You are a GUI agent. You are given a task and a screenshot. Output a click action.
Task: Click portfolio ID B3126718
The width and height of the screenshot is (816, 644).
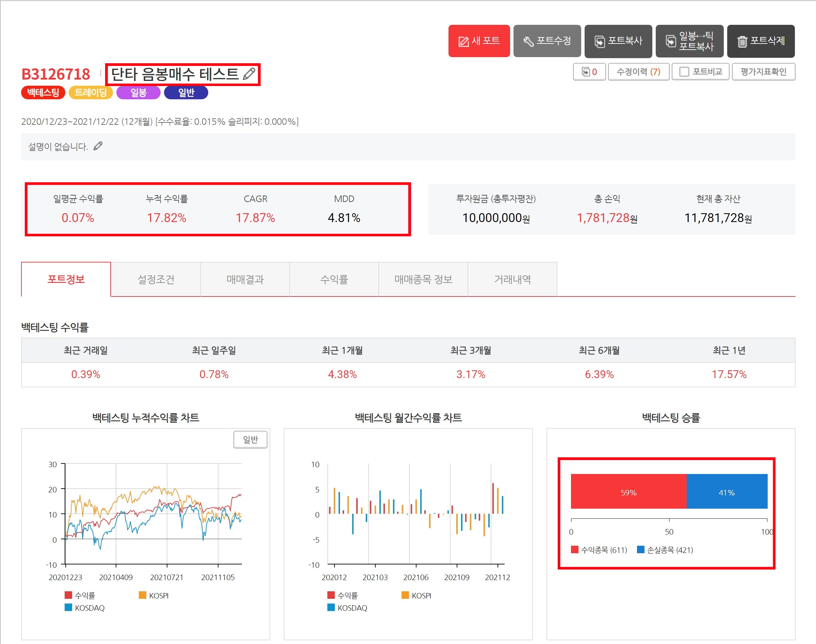pos(56,74)
